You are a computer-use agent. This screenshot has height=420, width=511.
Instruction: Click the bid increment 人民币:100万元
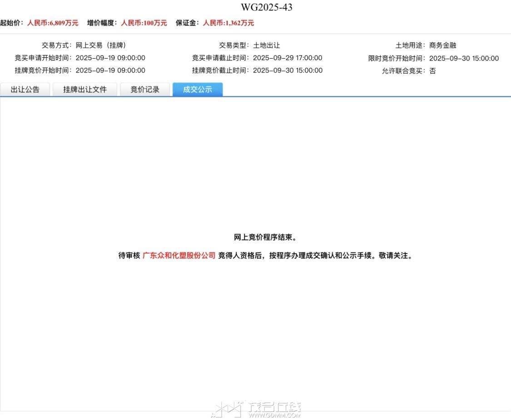pyautogui.click(x=144, y=23)
